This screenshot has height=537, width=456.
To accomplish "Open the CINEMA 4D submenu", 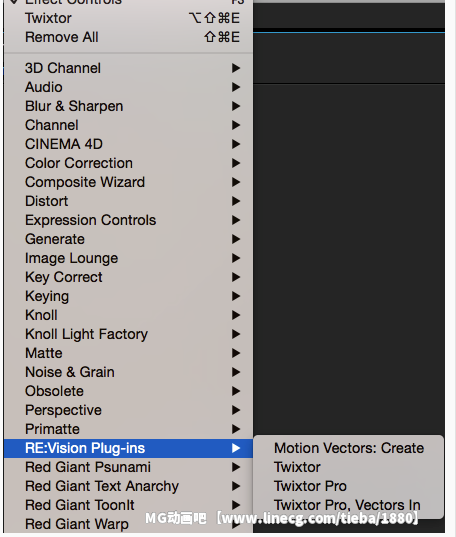I will tap(128, 144).
